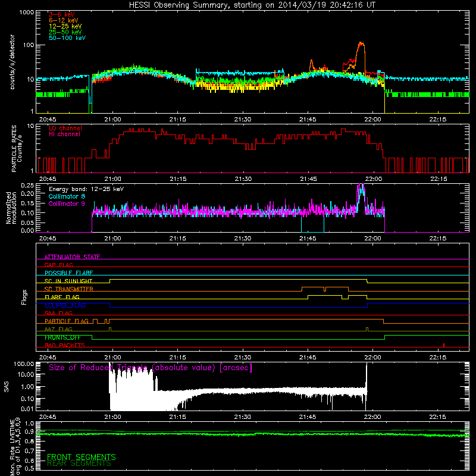
Task: Click the GAP FLAG label
Action: pos(58,265)
